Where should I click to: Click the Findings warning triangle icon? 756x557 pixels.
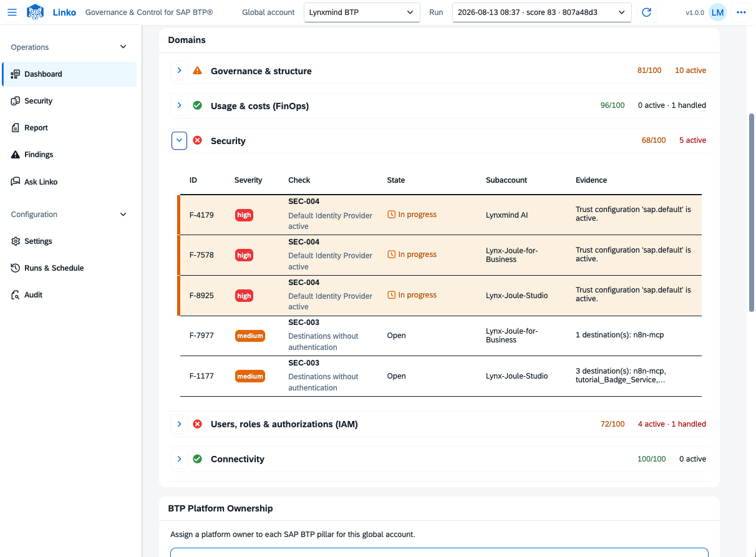coord(16,154)
